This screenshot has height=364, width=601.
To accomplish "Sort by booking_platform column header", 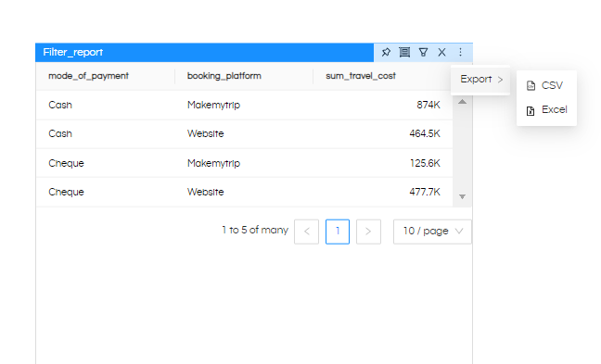I will pos(224,76).
